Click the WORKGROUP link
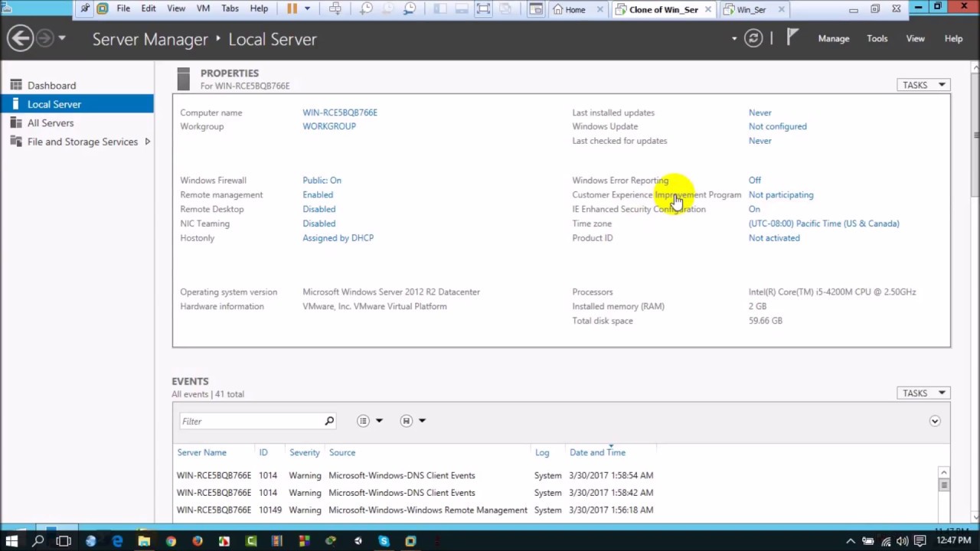This screenshot has height=551, width=980. click(329, 126)
